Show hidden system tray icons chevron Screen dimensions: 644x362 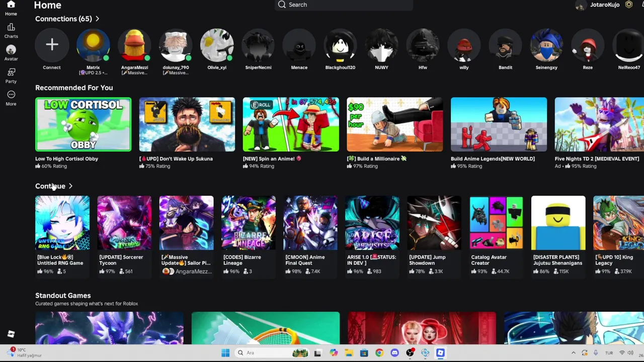point(573,353)
